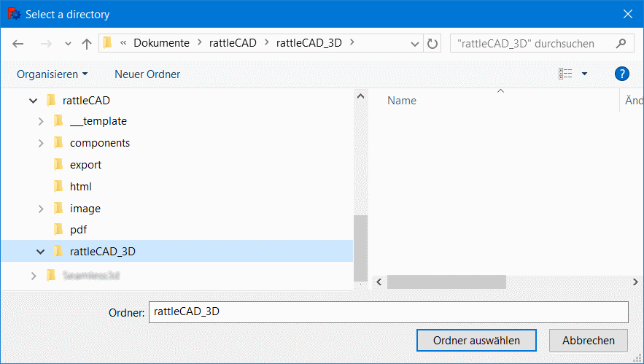This screenshot has width=644, height=364.
Task: Expand the components folder node
Action: pos(41,144)
